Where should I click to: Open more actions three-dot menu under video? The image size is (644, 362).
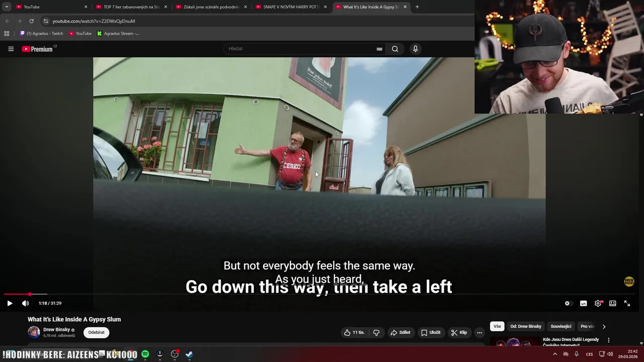(x=479, y=332)
